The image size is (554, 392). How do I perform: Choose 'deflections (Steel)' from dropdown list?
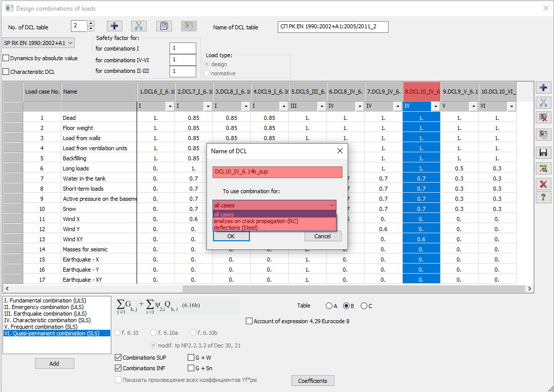pyautogui.click(x=236, y=228)
